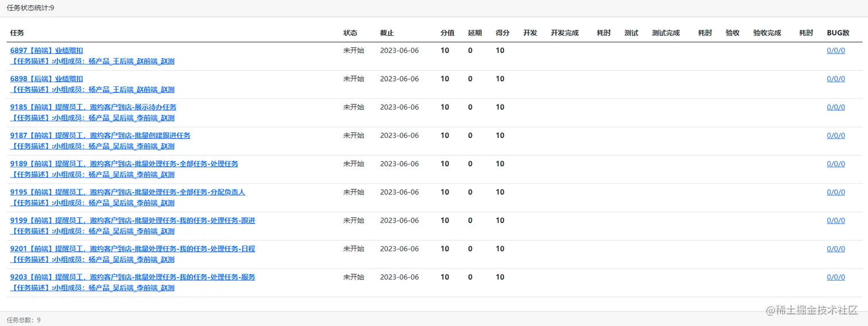Click 任务状态统计:9 heading text
This screenshot has width=868, height=326.
[30, 8]
